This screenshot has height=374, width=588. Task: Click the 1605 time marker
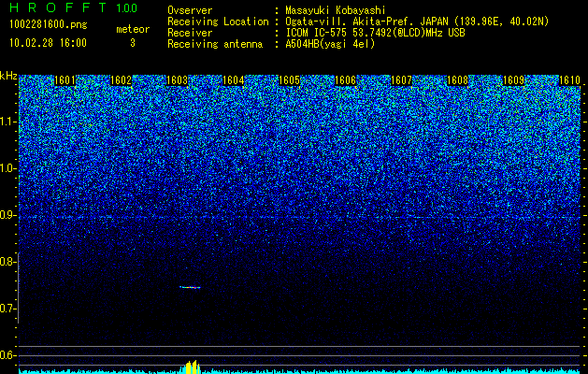290,80
